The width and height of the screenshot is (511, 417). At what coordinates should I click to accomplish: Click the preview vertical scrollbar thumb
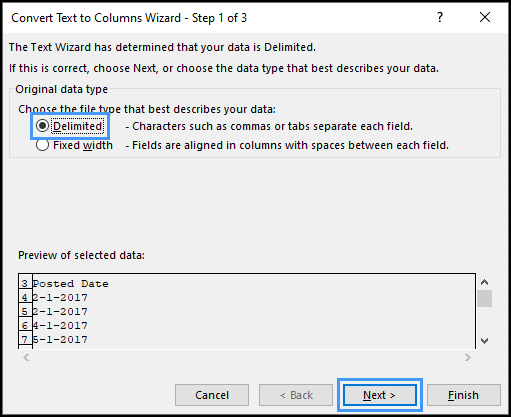(x=485, y=298)
